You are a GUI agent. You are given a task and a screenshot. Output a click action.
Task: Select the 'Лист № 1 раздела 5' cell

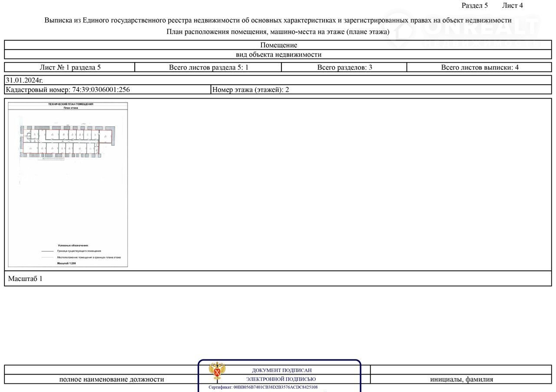(x=70, y=67)
